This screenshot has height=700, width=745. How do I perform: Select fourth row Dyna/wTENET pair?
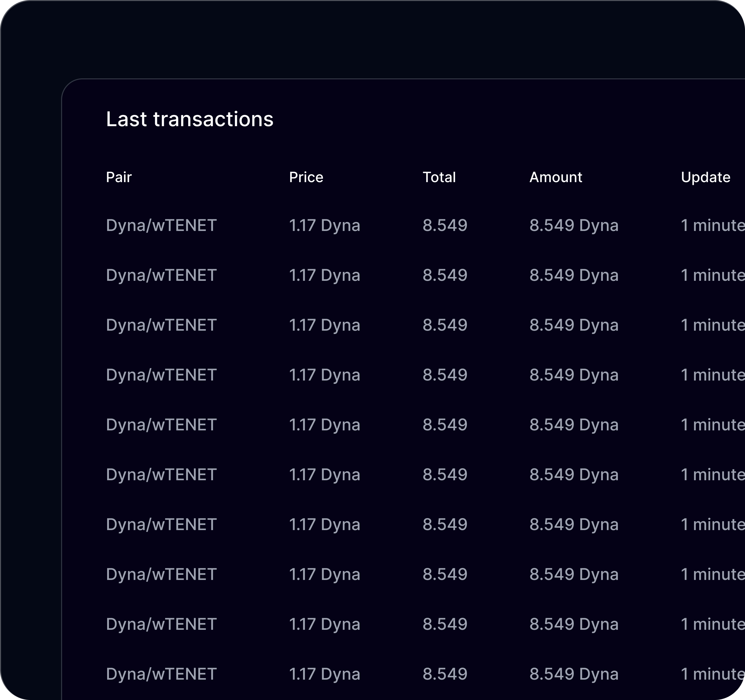161,375
